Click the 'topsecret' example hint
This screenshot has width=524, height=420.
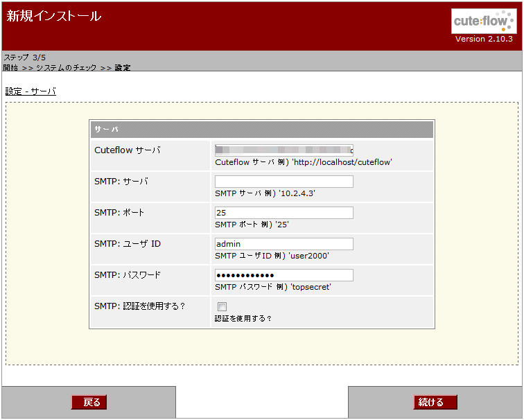(273, 287)
